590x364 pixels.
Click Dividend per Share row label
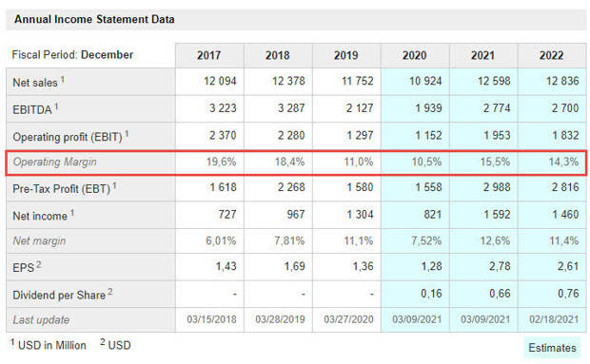63,294
